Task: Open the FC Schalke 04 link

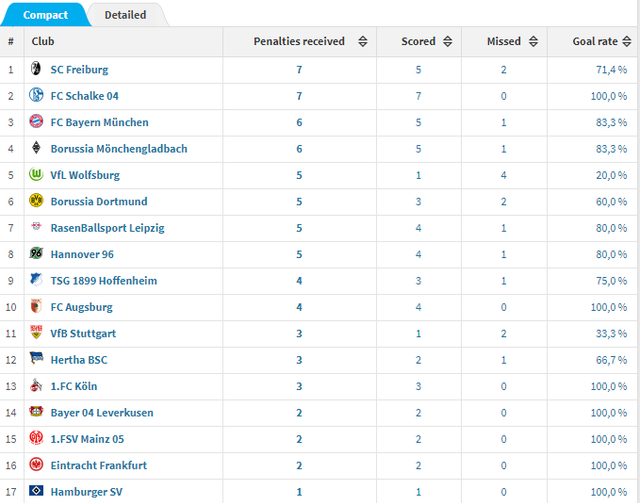Action: (84, 96)
